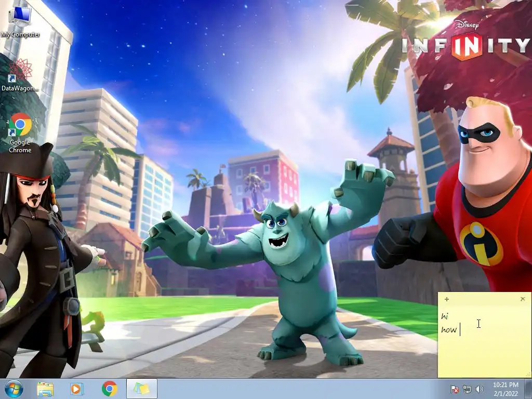The height and width of the screenshot is (399, 532).
Task: Click the word "how" in the note
Action: (x=449, y=329)
